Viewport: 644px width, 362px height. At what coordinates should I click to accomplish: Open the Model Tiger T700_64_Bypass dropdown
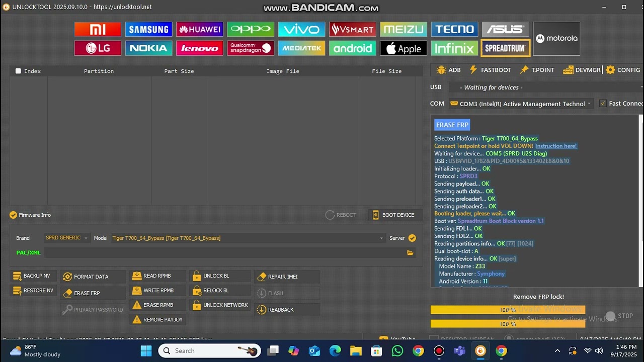tap(248, 238)
